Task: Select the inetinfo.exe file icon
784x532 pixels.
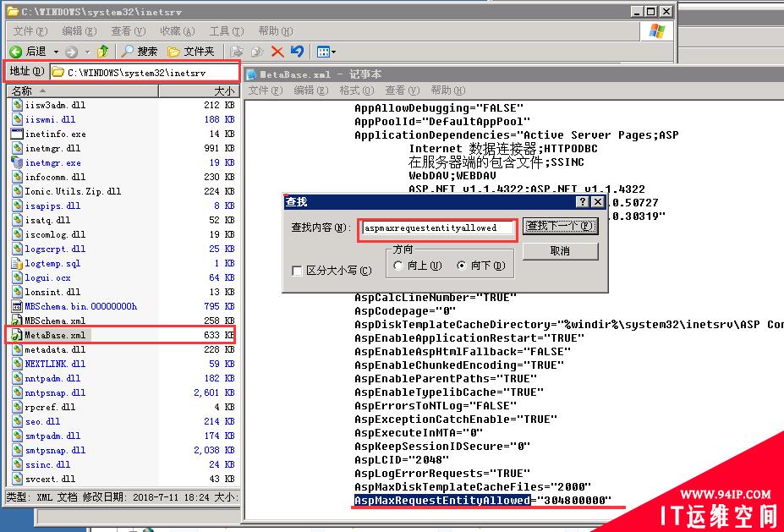Action: pyautogui.click(x=18, y=134)
